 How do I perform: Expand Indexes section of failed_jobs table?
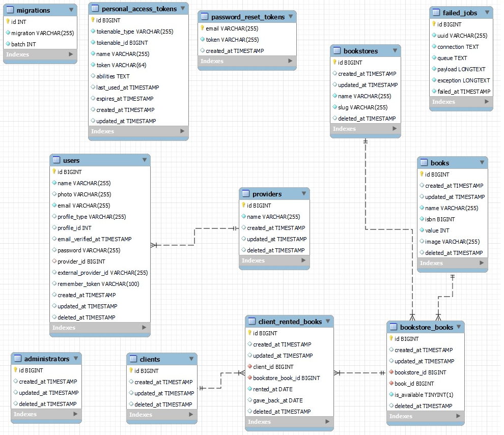[487, 102]
